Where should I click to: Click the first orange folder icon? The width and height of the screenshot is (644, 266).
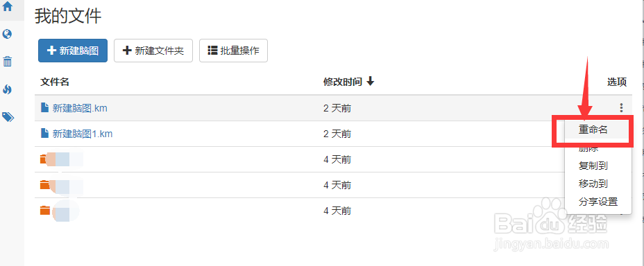[44, 159]
